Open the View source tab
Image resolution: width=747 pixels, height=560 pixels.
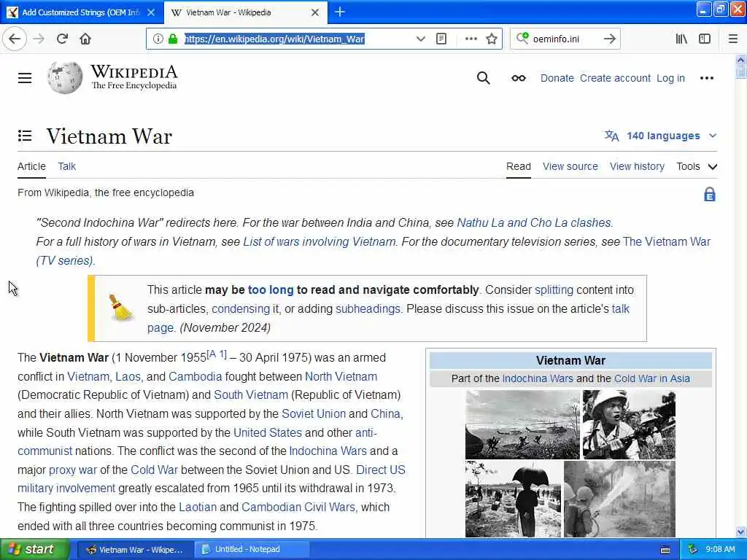pos(570,166)
